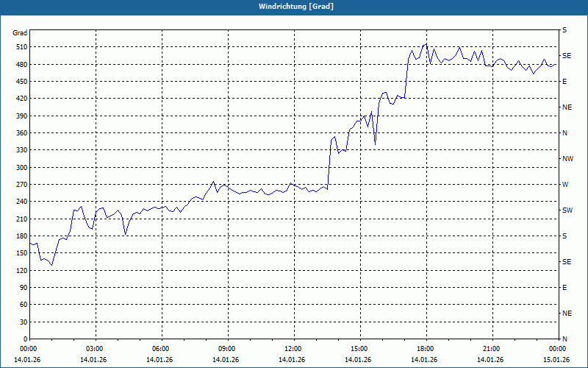Select the SW compass label on right axis
The image size is (588, 368).
point(567,210)
